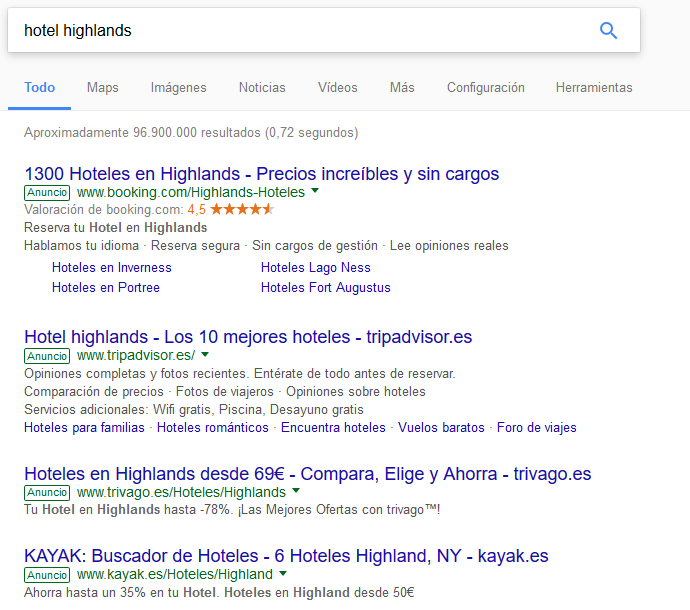Image resolution: width=690 pixels, height=610 pixels.
Task: Open 'Hoteles Fort Augustus' sitelink
Action: (x=326, y=287)
